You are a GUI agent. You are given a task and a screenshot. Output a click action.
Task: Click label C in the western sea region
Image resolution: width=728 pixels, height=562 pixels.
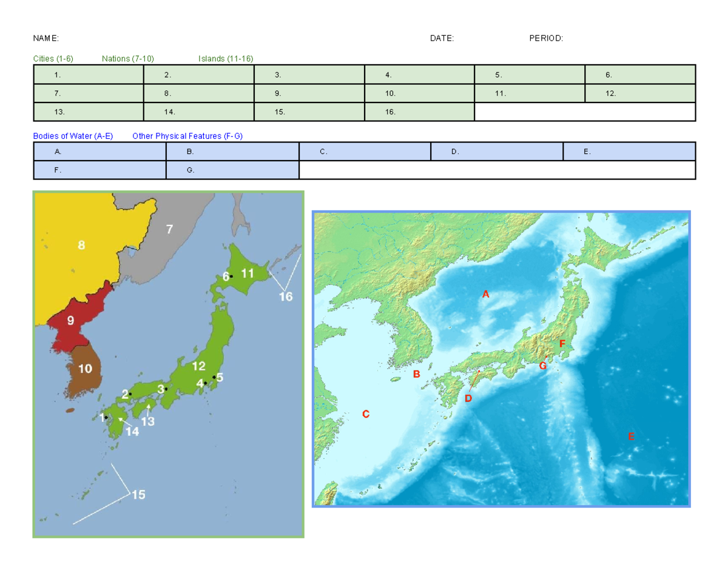tap(366, 415)
